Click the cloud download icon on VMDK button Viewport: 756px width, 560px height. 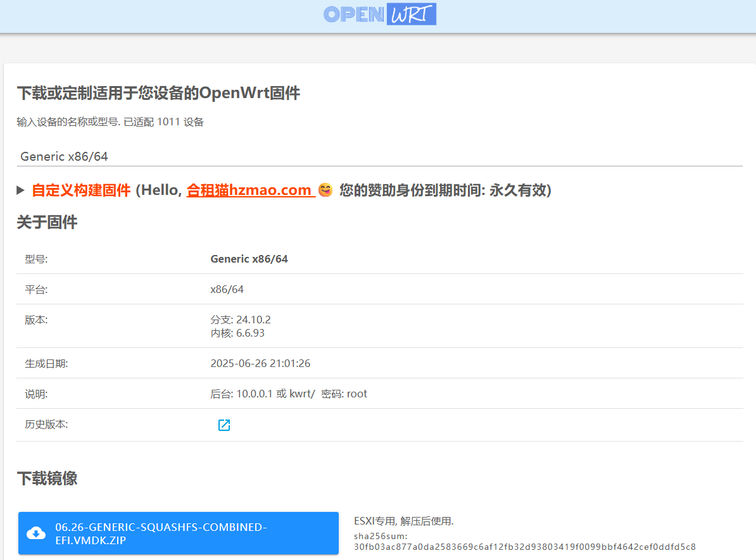[x=36, y=533]
